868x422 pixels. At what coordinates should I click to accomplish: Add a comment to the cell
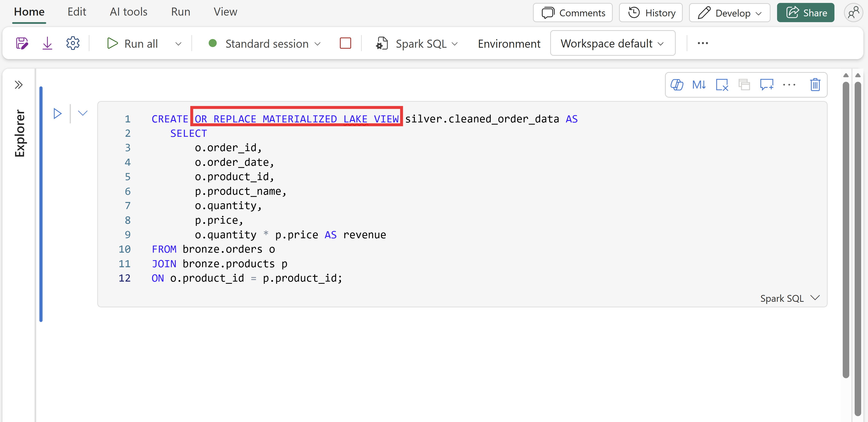point(767,85)
